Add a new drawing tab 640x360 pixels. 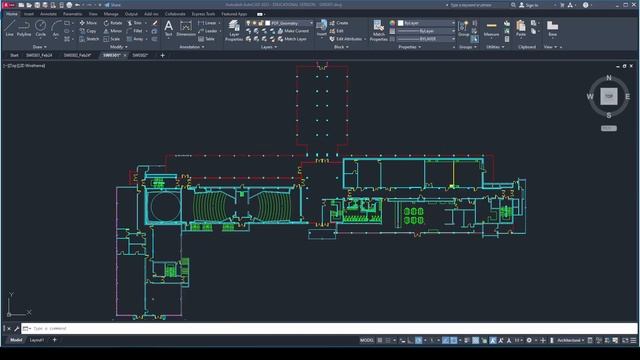click(162, 55)
